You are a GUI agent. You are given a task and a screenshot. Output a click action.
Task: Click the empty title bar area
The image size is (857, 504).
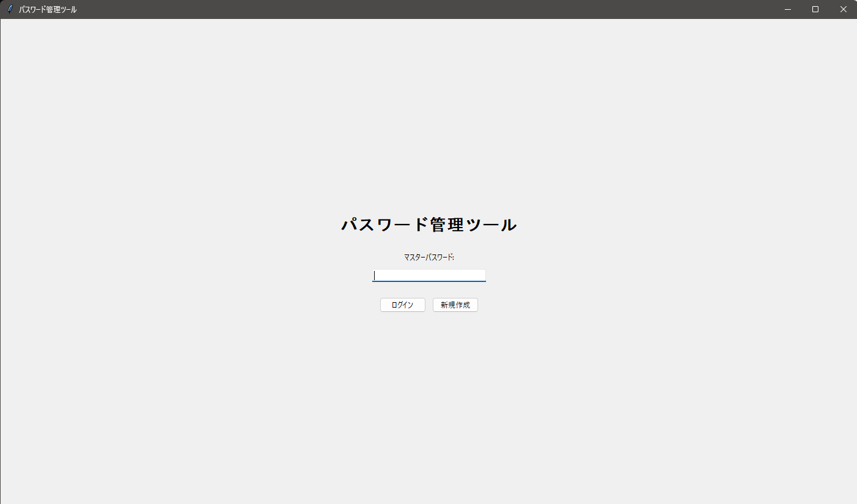tap(428, 9)
